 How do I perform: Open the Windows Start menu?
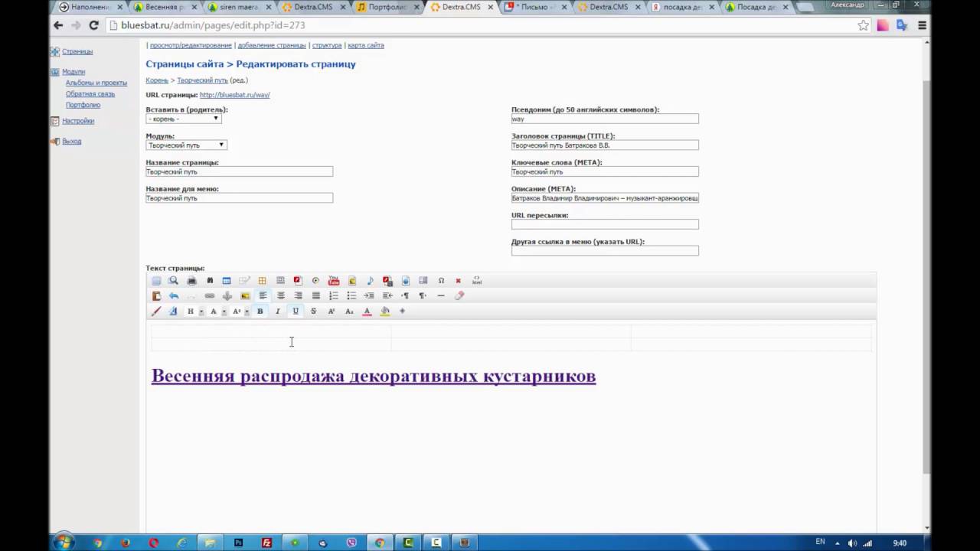pyautogui.click(x=64, y=542)
